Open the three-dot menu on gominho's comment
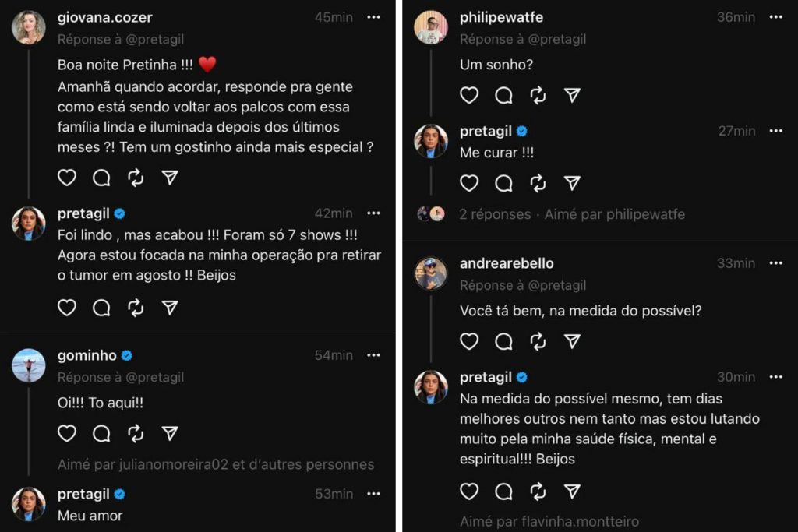 coord(373,354)
